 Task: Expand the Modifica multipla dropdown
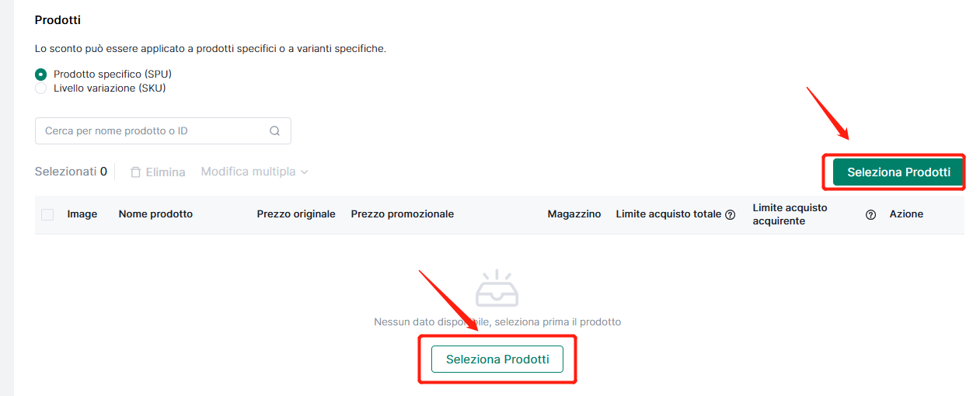[254, 172]
